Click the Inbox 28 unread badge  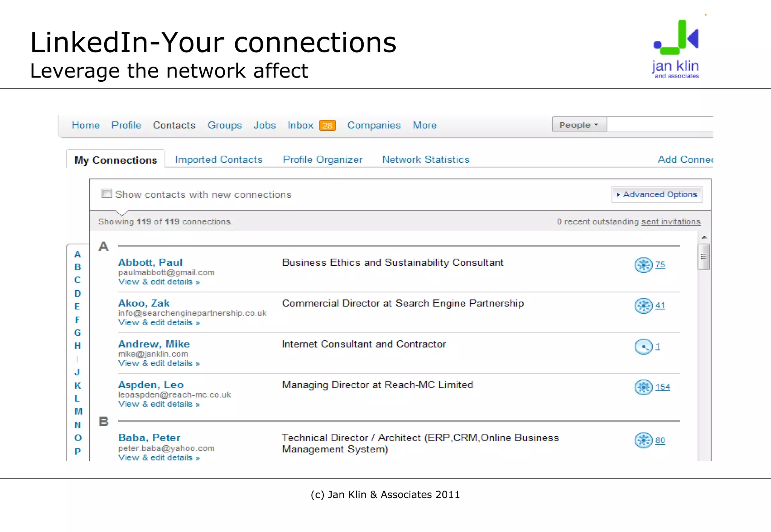click(327, 125)
